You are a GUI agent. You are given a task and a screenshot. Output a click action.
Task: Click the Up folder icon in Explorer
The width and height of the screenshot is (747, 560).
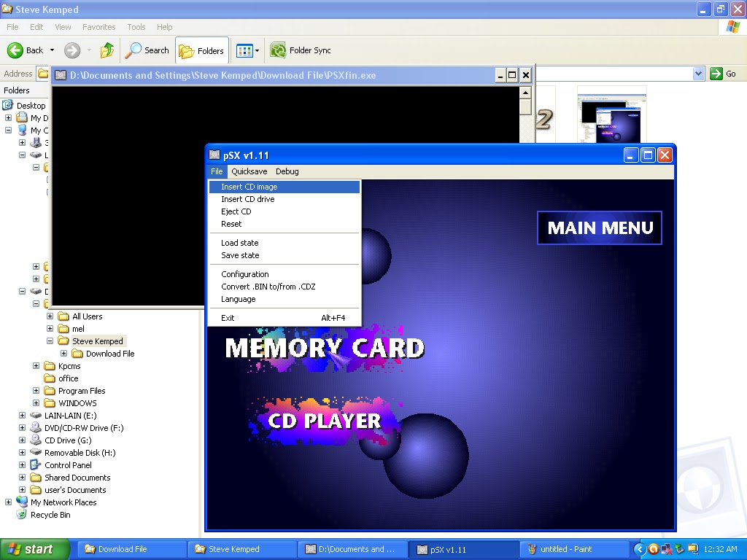pyautogui.click(x=107, y=50)
